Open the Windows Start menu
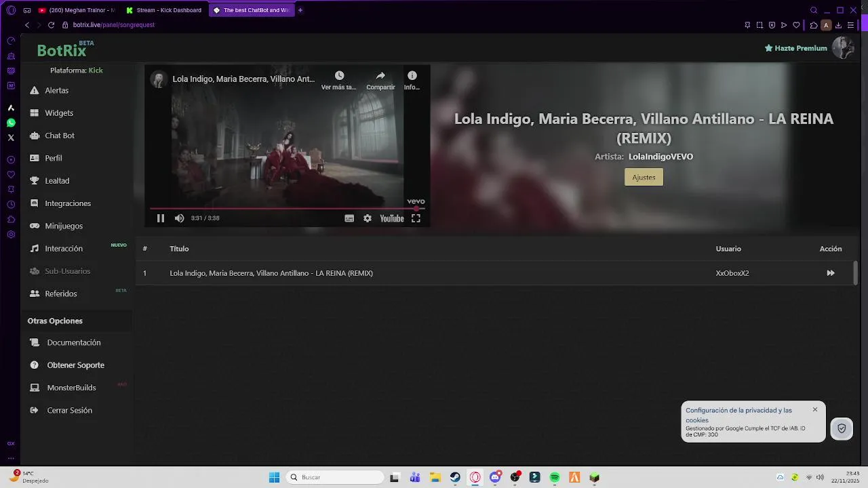Screen dimensions: 868x488 coord(274,477)
